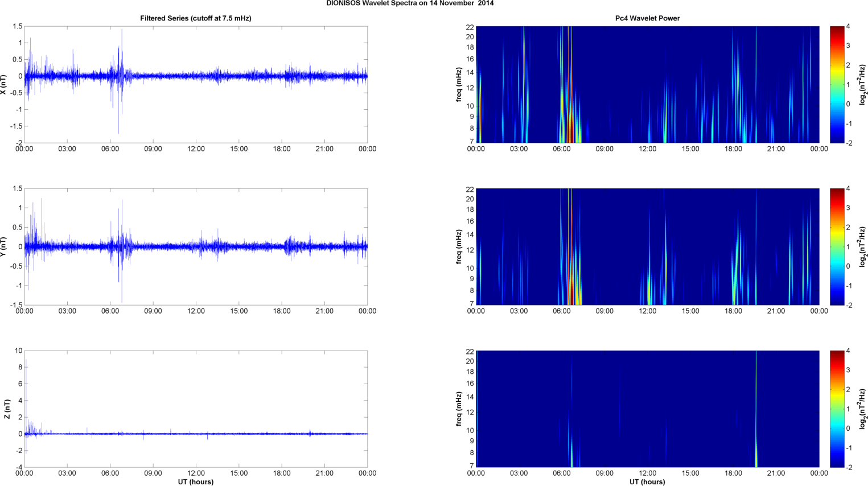Select the Z component filtered time series plot
This screenshot has height=486, width=868.
pos(196,409)
